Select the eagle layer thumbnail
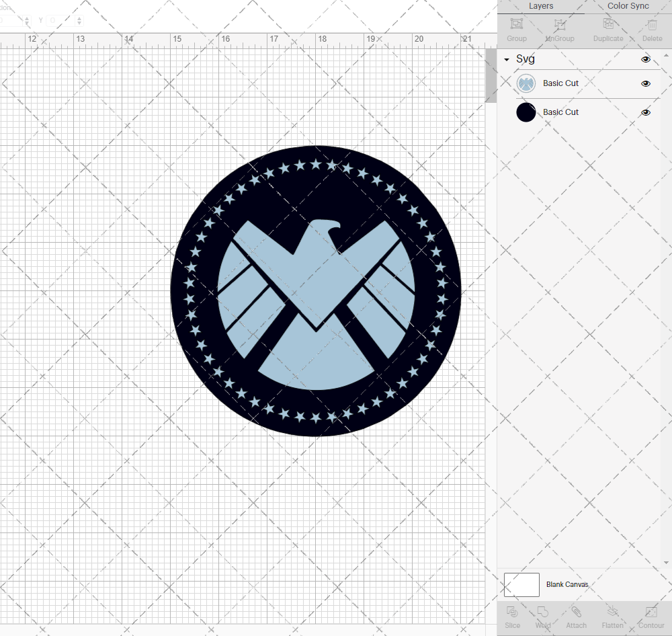The image size is (672, 636). [526, 83]
